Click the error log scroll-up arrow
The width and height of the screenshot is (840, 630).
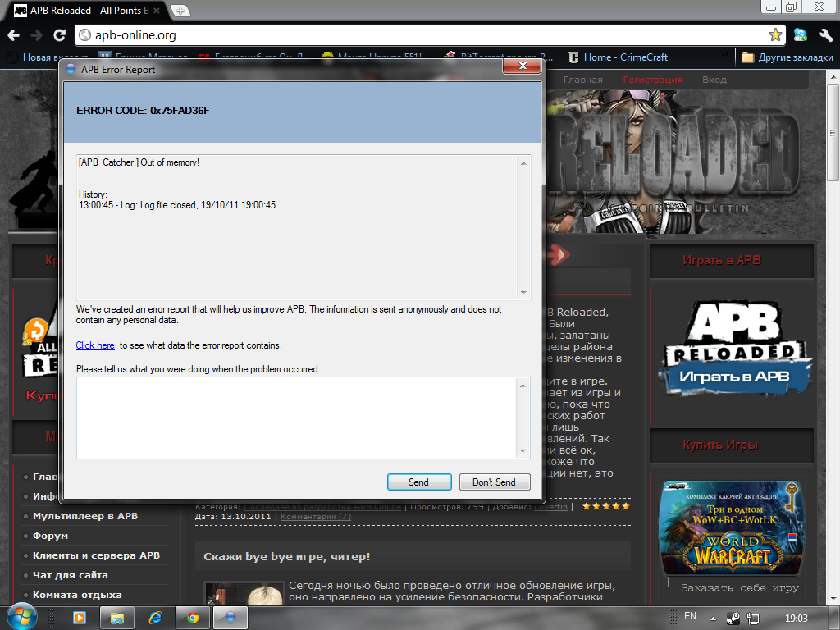tap(523, 163)
